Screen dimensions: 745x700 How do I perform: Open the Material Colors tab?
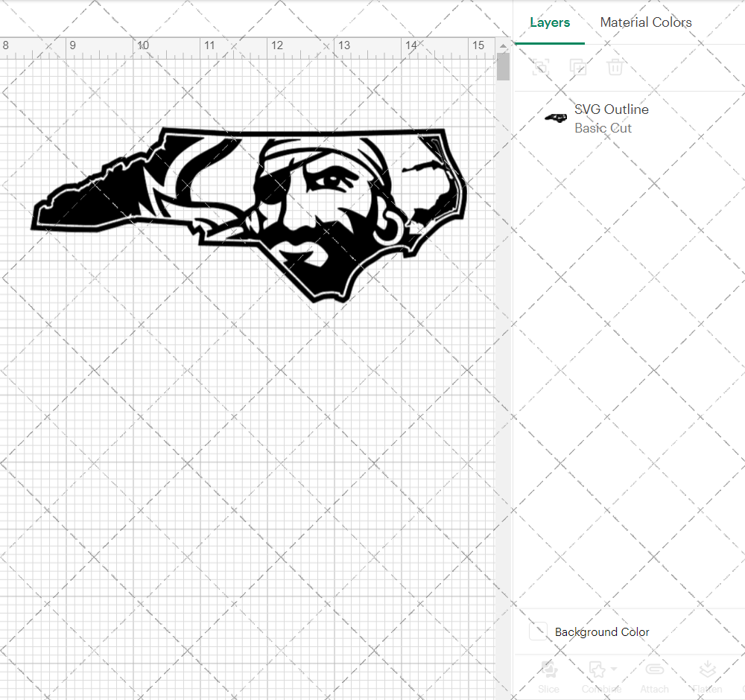[x=646, y=22]
